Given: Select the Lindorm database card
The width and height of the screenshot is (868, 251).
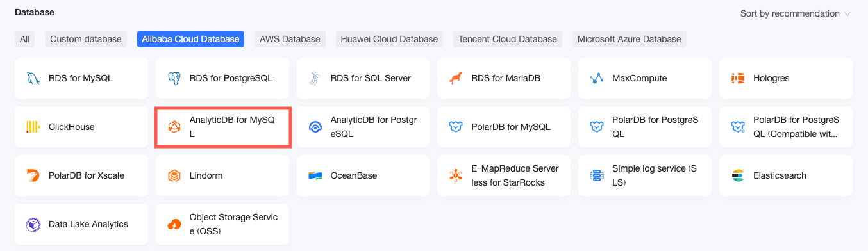Looking at the screenshot, I should tap(222, 175).
